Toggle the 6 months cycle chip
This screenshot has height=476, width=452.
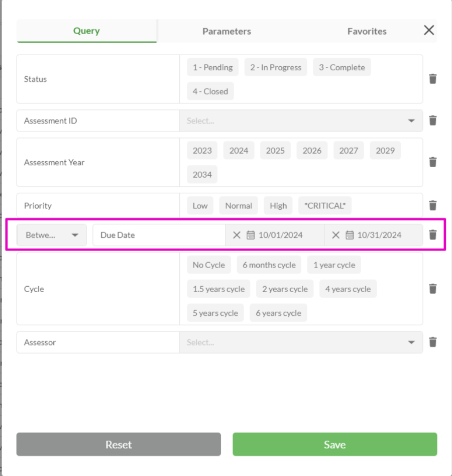269,265
